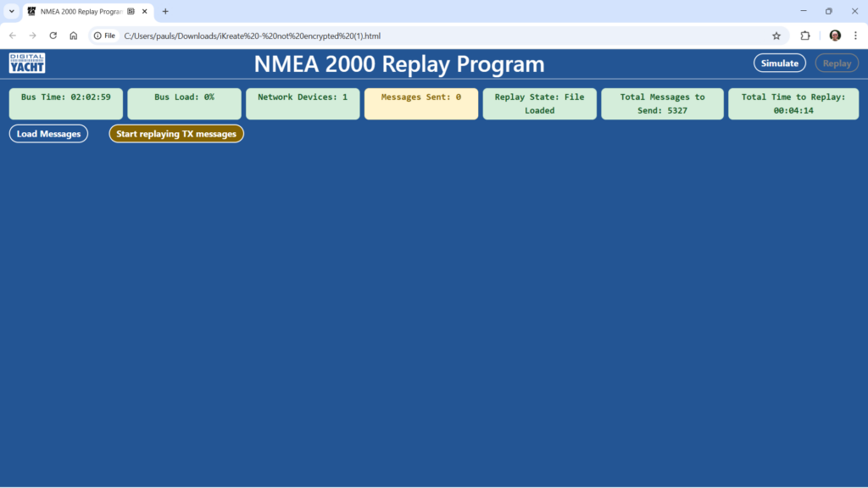Screen dimensions: 868x488
Task: Switch to the Replay mode
Action: [x=837, y=64]
